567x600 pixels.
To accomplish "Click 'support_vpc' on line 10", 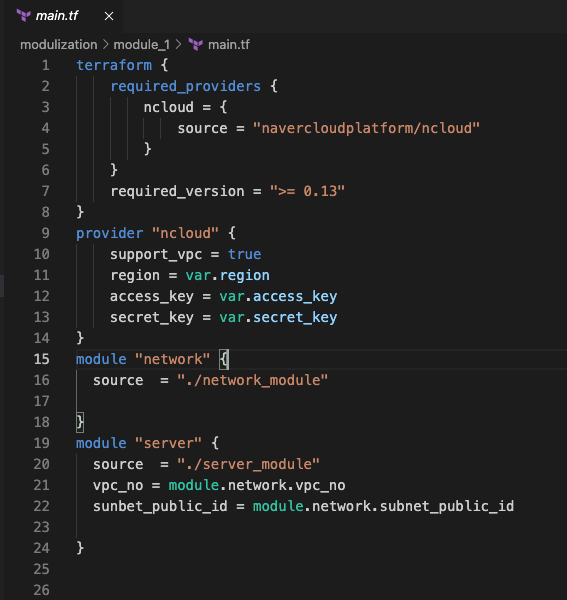I will (156, 254).
